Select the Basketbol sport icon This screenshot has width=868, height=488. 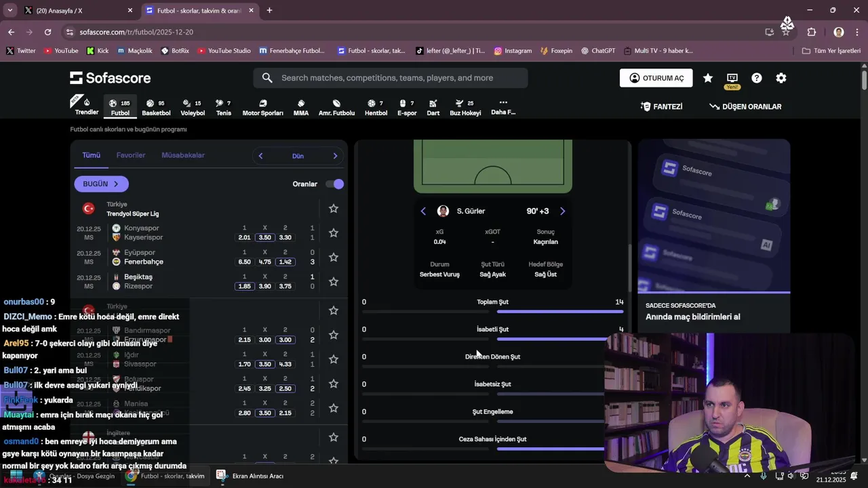[x=156, y=107]
